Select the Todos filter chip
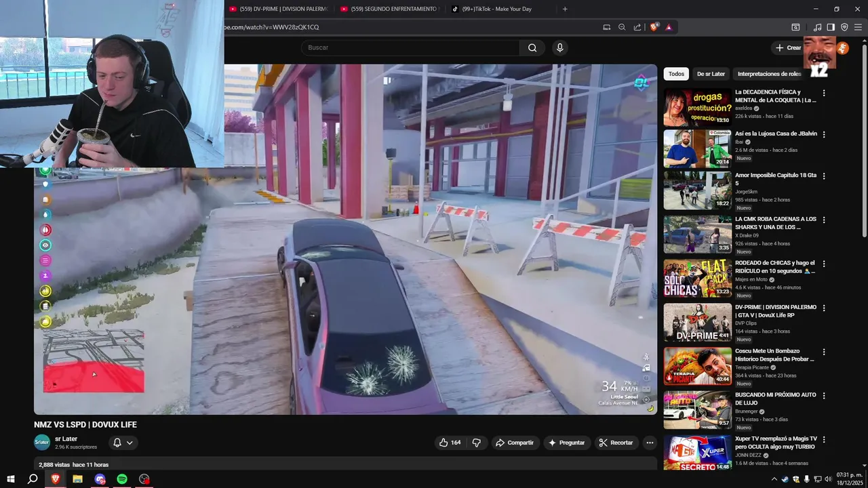 [x=676, y=74]
